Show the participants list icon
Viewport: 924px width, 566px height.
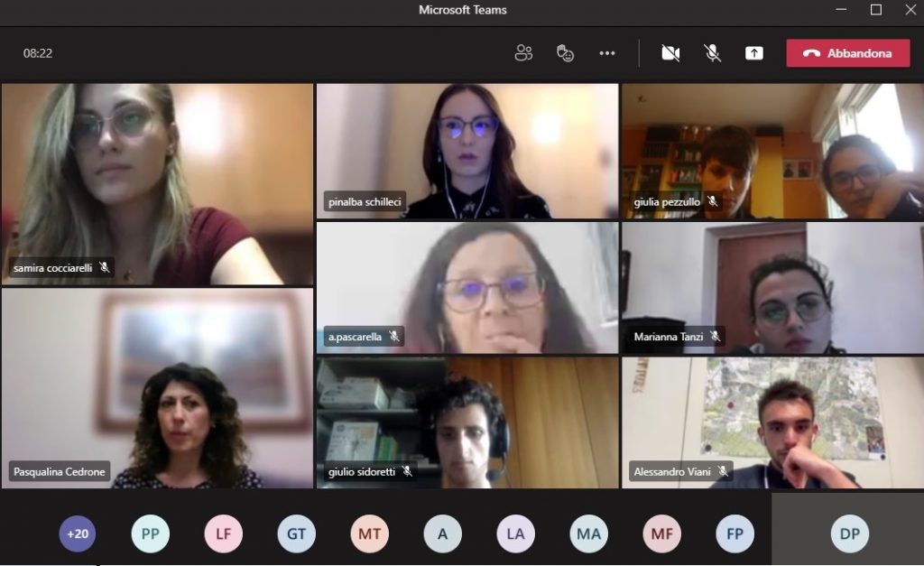tap(523, 53)
